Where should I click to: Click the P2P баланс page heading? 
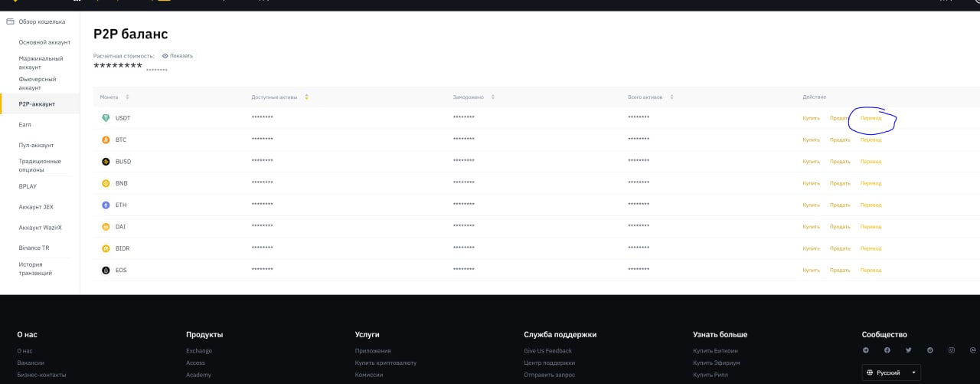(x=130, y=34)
